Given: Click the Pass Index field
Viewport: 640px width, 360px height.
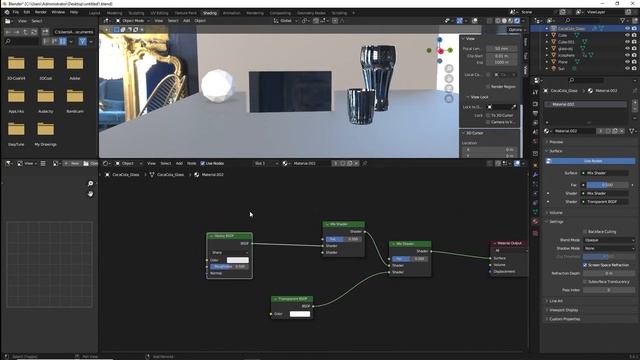Looking at the screenshot, I should pos(609,290).
